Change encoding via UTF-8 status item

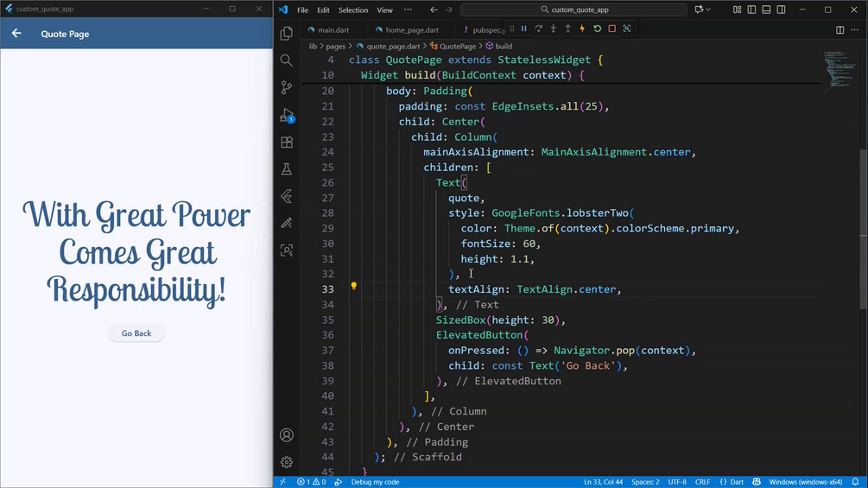(x=677, y=482)
